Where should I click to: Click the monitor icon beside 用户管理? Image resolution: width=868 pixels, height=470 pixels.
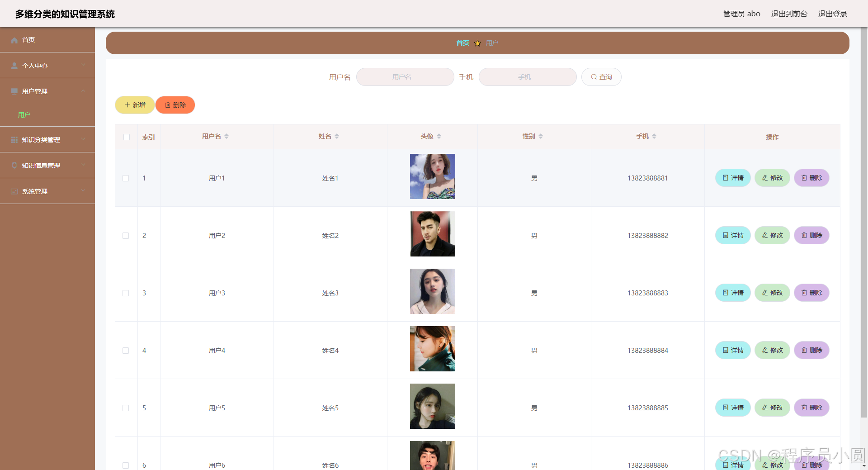[x=14, y=91]
